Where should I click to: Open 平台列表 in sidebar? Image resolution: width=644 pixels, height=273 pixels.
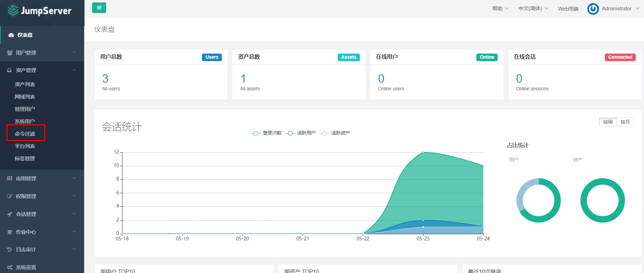click(x=25, y=146)
